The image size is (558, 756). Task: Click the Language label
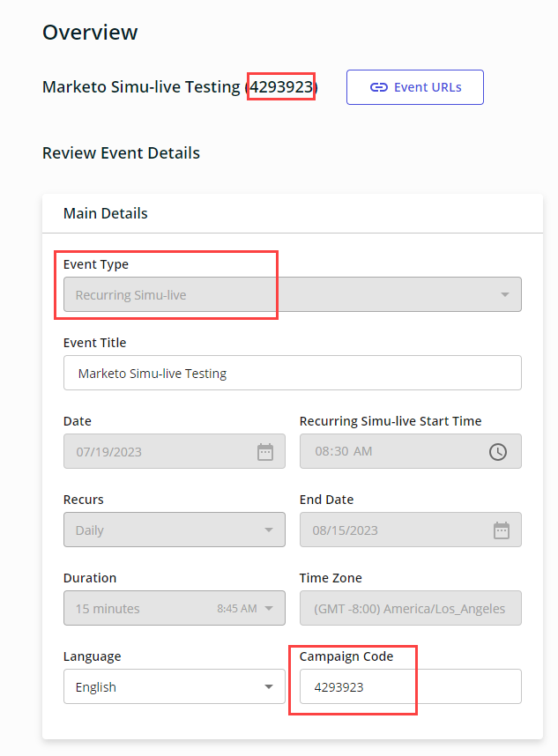pos(92,656)
